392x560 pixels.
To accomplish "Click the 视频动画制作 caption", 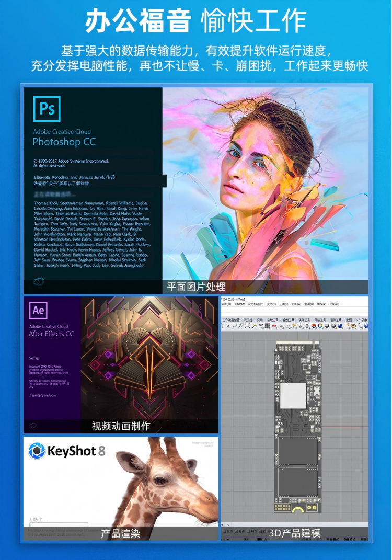I will point(121,426).
